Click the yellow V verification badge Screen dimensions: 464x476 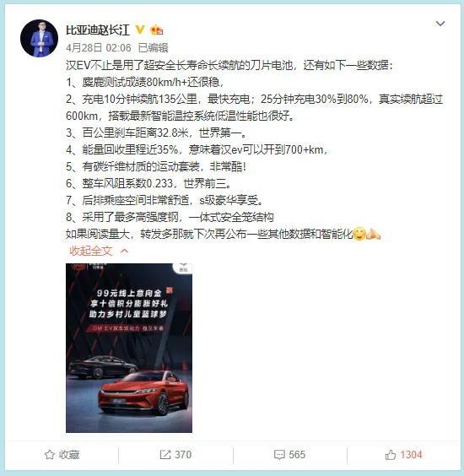[x=139, y=30]
